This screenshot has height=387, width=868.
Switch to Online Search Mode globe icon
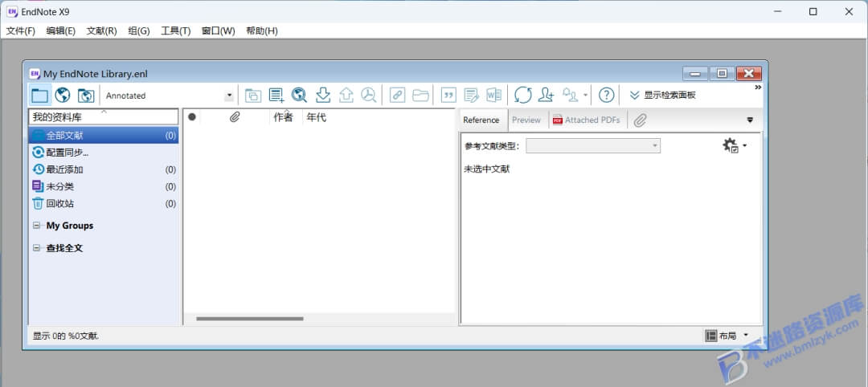coord(63,95)
